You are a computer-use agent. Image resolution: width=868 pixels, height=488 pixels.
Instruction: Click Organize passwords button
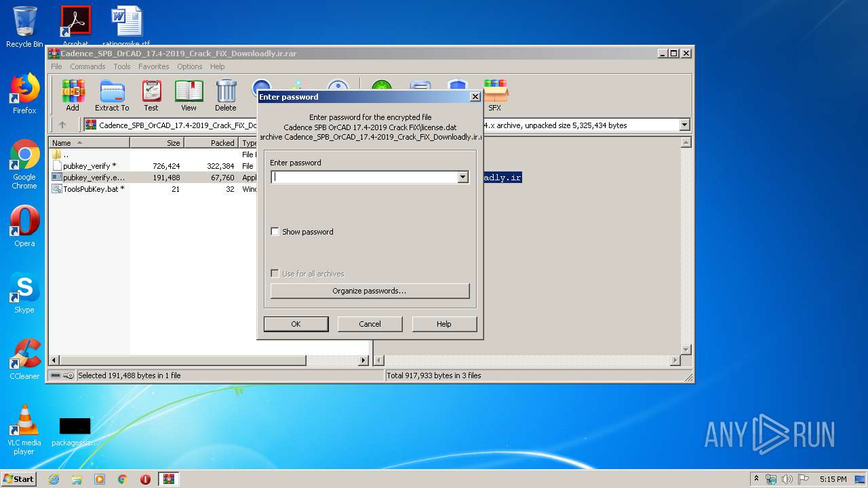(x=370, y=291)
